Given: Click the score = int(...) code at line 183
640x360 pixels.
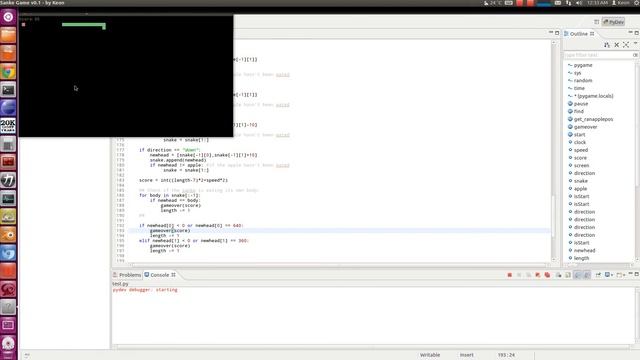Looking at the screenshot, I should pyautogui.click(x=183, y=180).
